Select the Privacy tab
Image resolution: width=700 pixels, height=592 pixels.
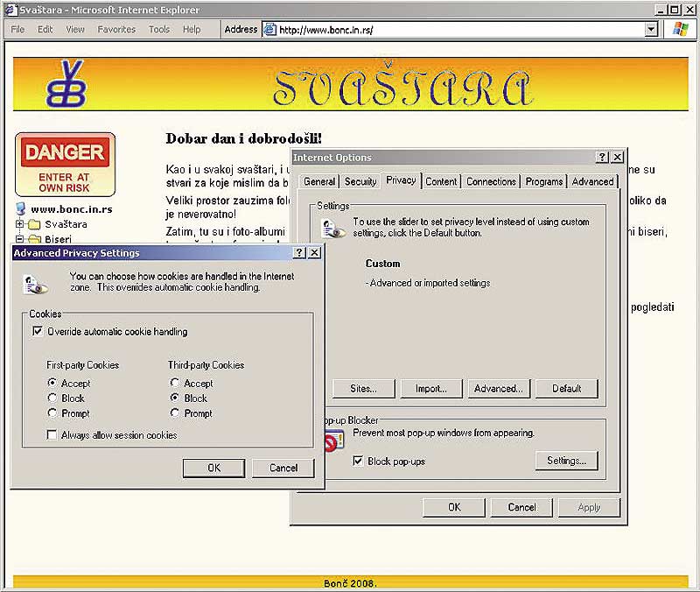click(x=401, y=180)
